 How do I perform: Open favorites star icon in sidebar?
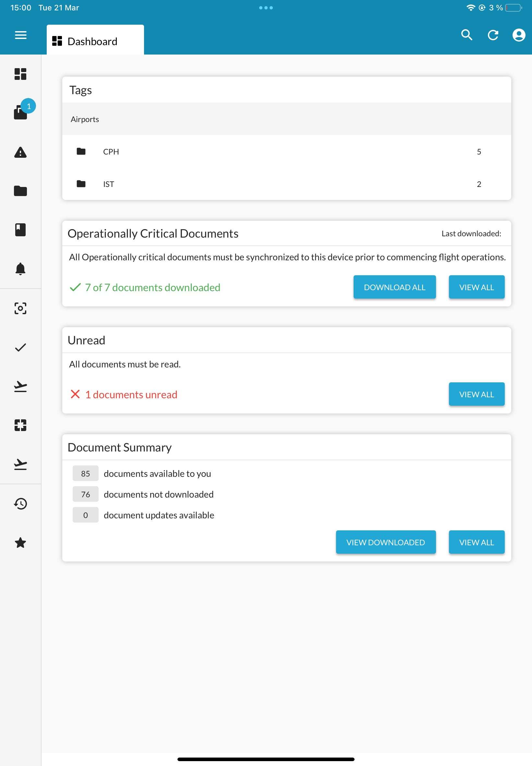tap(21, 543)
